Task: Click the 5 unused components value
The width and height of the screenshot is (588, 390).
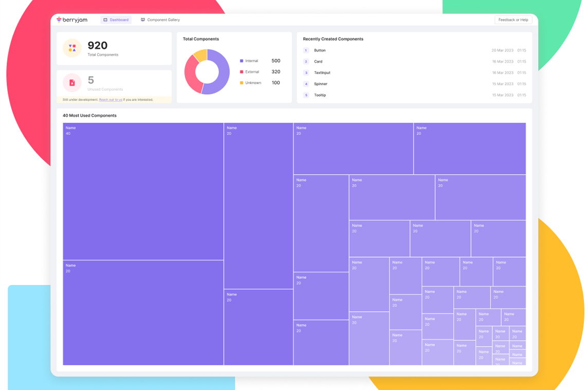Action: pos(91,80)
